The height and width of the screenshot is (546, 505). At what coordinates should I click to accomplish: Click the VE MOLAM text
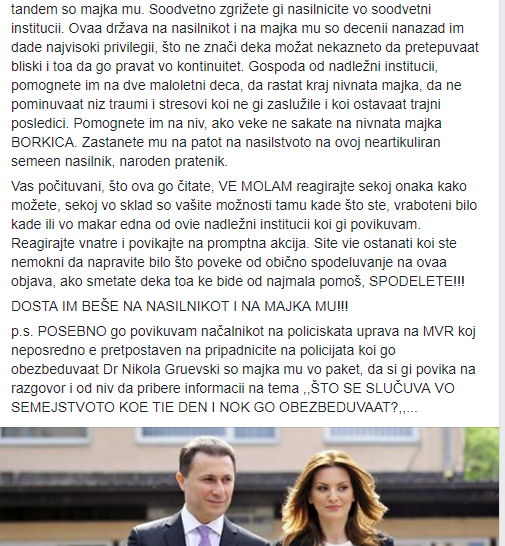pyautogui.click(x=255, y=186)
